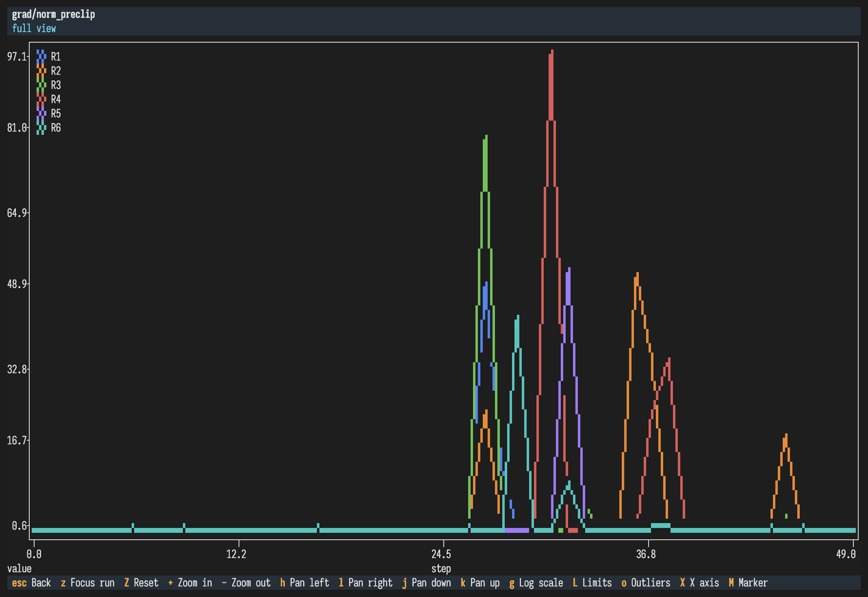The height and width of the screenshot is (597, 868).
Task: Click the tallest red R4 spike peak
Action: (x=551, y=53)
